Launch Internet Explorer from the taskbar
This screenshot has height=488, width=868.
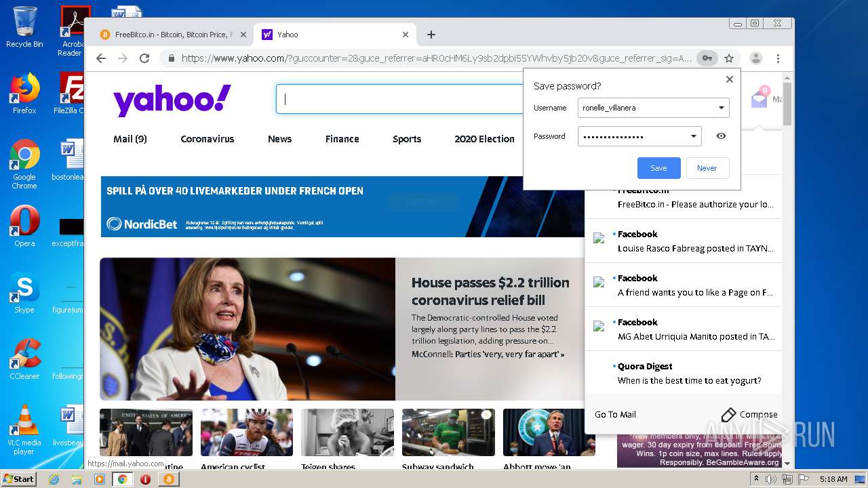coord(54,479)
